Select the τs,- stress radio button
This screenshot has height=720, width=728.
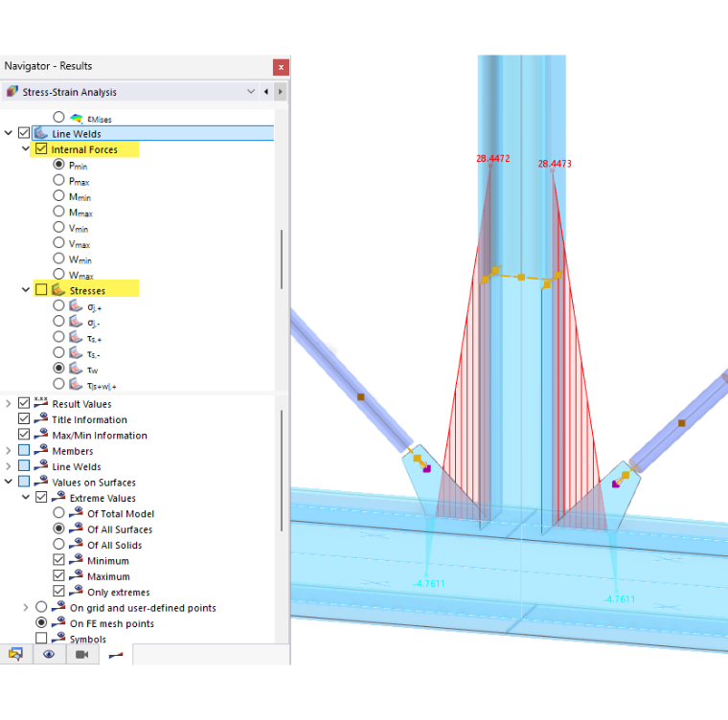point(58,352)
